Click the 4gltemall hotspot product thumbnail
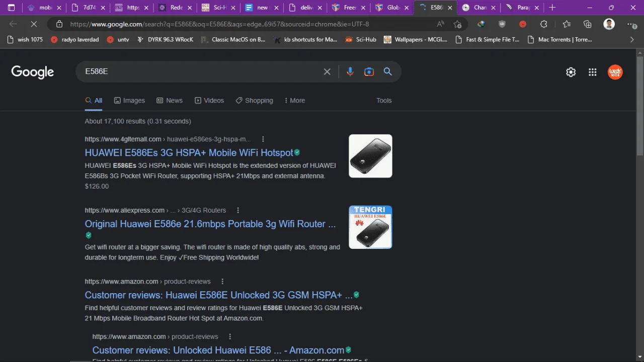This screenshot has height=362, width=644. click(x=370, y=156)
